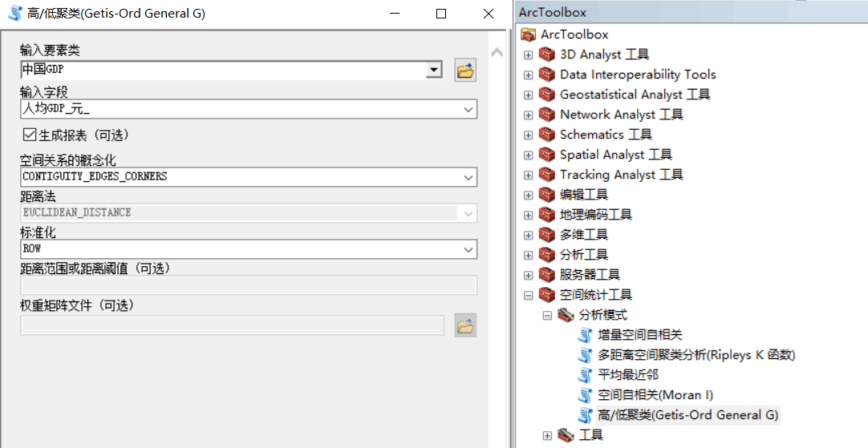Expand the 3D Analyst 工具 node
The image size is (868, 448).
tap(528, 54)
